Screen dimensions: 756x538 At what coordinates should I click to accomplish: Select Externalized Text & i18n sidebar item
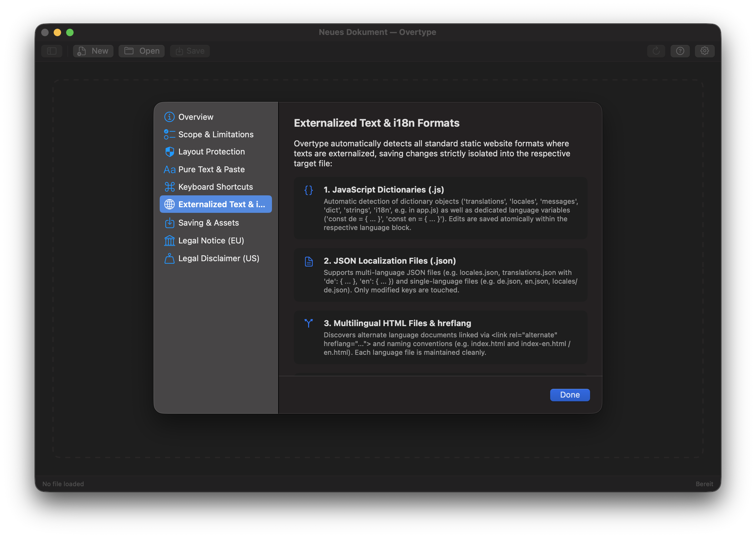tap(216, 204)
